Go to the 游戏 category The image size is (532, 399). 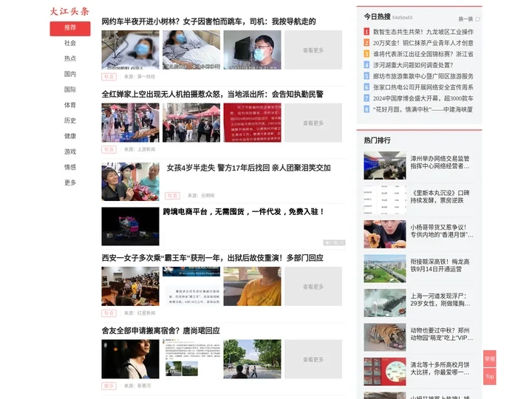(x=70, y=151)
